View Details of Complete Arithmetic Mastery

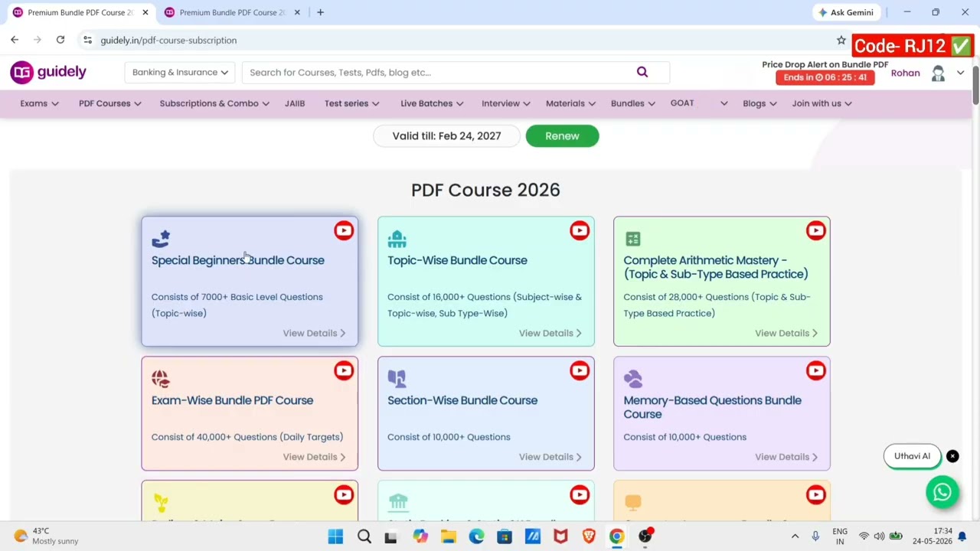(x=786, y=333)
